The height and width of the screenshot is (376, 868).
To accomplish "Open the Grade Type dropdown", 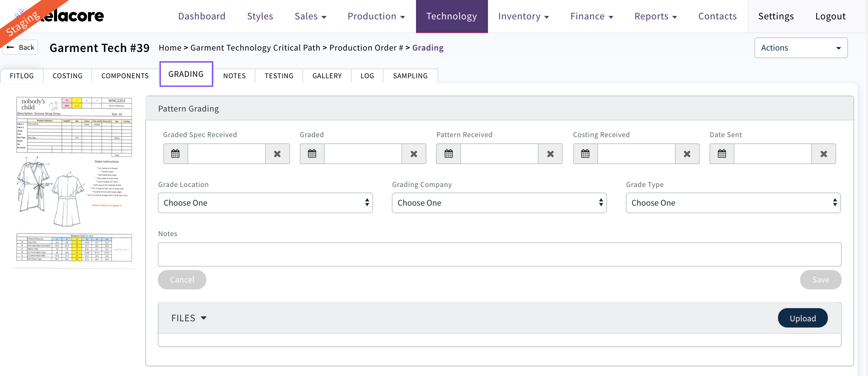I will pyautogui.click(x=733, y=203).
